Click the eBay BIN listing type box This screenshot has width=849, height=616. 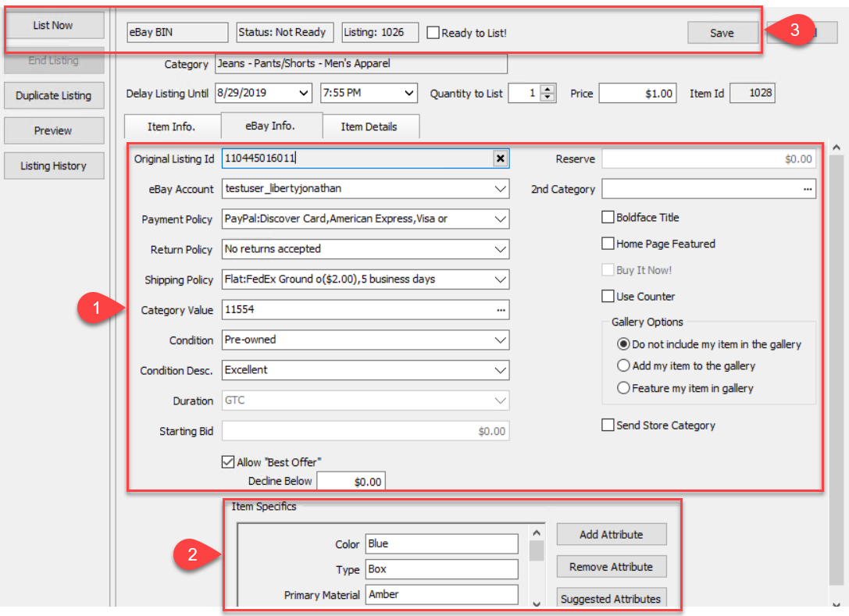(177, 33)
